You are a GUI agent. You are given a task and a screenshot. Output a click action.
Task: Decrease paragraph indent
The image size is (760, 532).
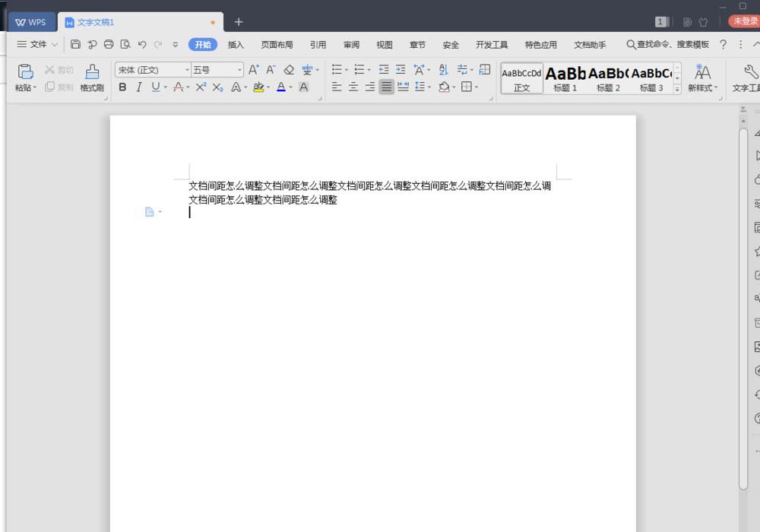tap(384, 70)
